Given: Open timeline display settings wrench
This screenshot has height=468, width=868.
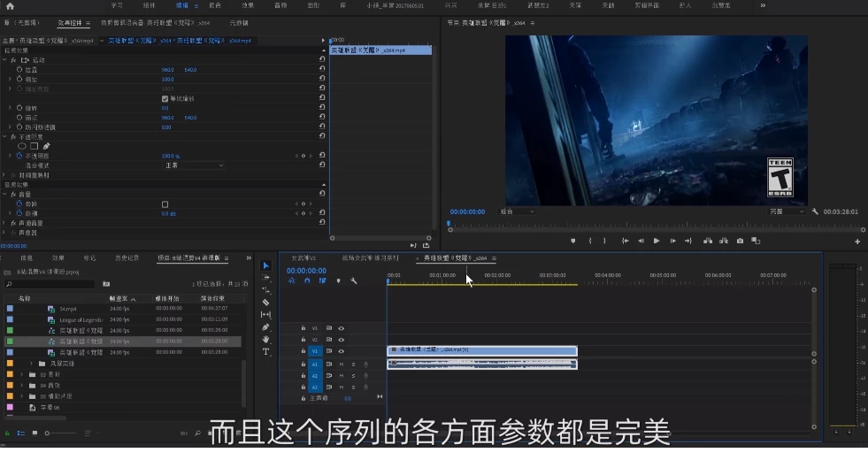Looking at the screenshot, I should click(x=354, y=281).
